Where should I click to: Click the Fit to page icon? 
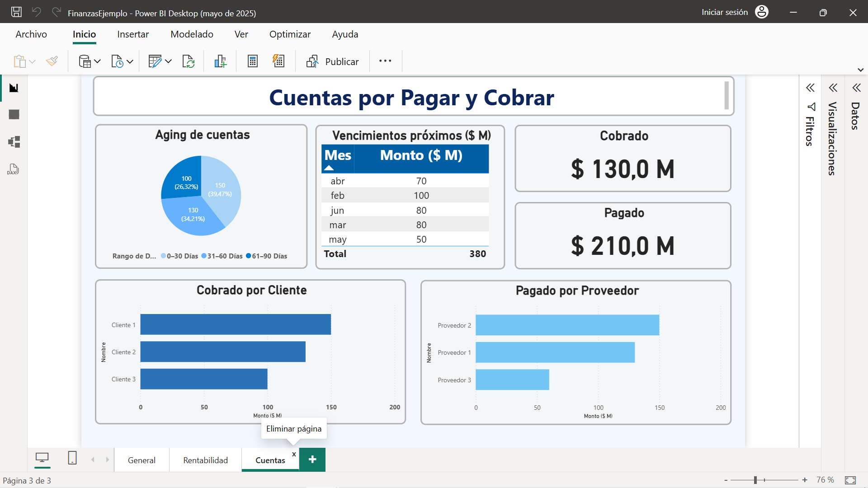pos(850,480)
